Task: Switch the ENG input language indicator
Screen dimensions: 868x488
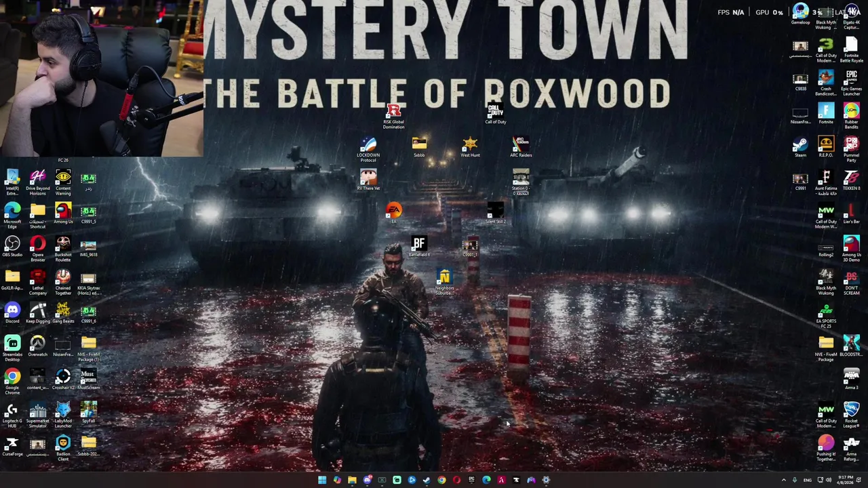Action: (x=807, y=480)
